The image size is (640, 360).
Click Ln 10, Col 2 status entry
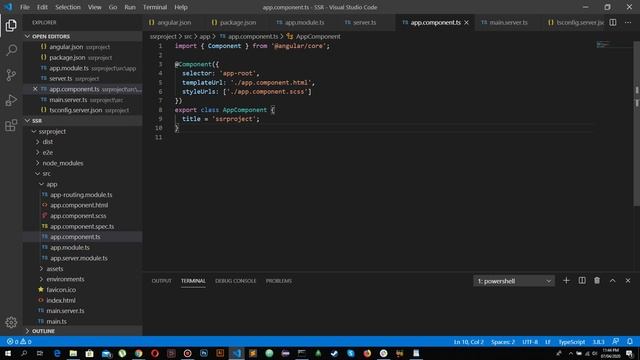click(x=469, y=342)
